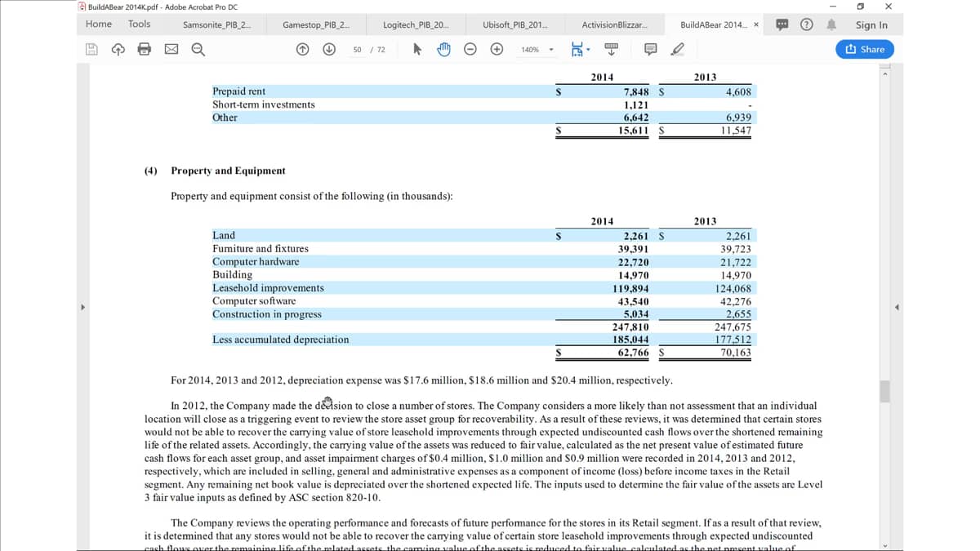Click the vertical scrollbar thumb

(x=884, y=390)
